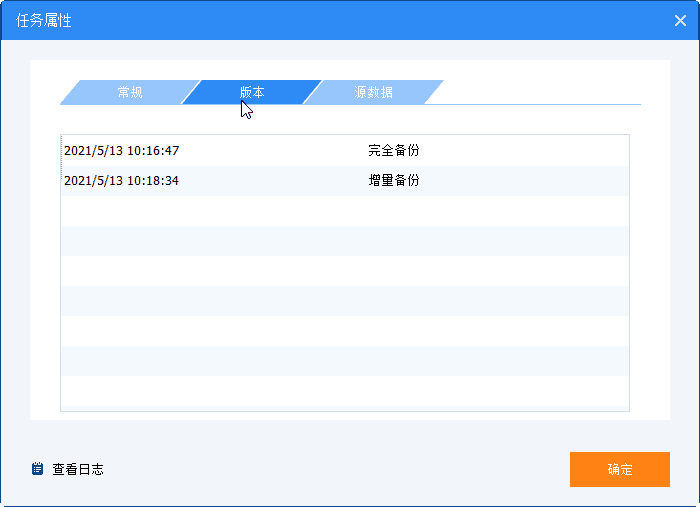Open the 源数据 tab

(x=373, y=92)
